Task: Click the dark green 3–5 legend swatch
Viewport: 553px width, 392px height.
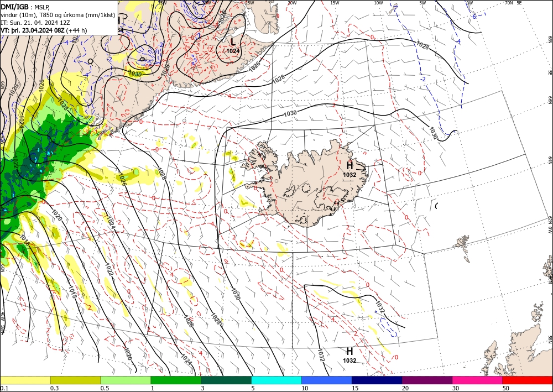Action: pos(226,380)
